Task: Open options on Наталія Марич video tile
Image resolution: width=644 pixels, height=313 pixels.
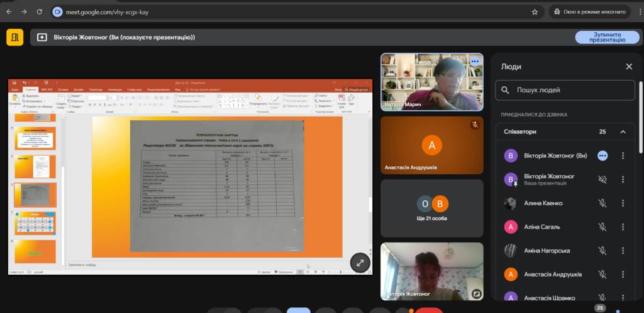Action: 474,62
